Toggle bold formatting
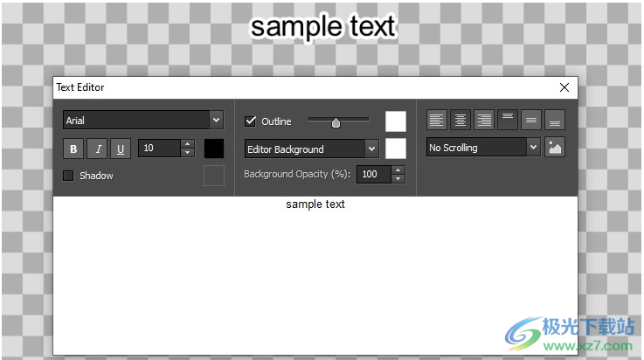 point(73,149)
